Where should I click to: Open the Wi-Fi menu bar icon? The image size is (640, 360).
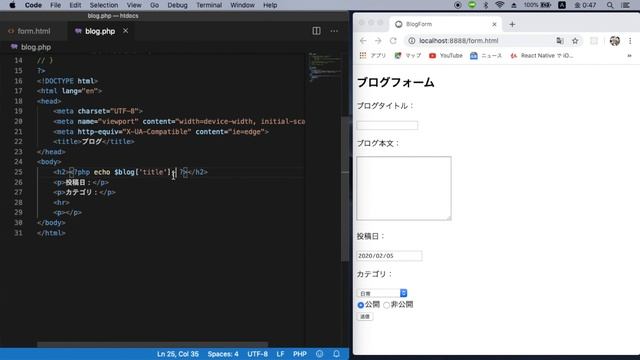[x=500, y=5]
